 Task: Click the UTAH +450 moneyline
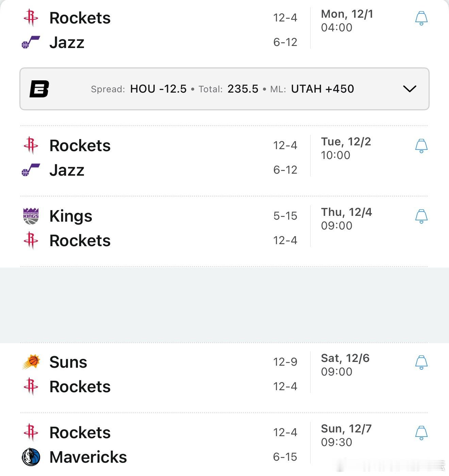322,89
